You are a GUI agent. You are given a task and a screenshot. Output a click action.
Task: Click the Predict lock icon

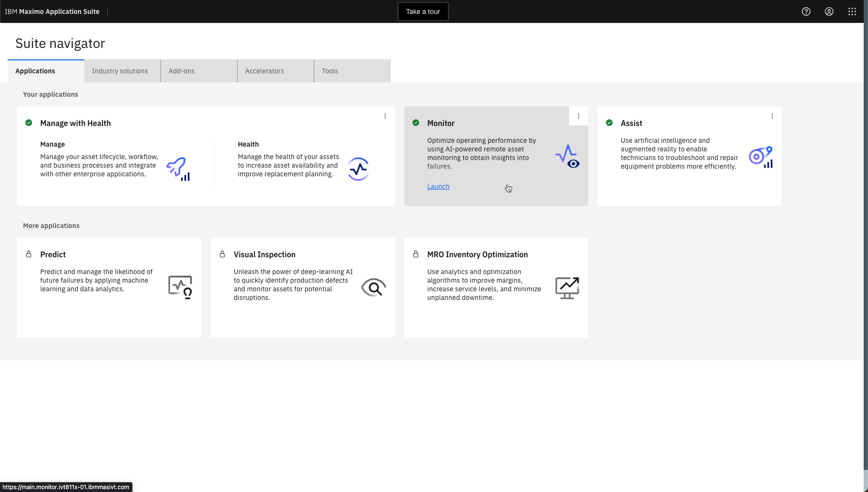pos(29,254)
